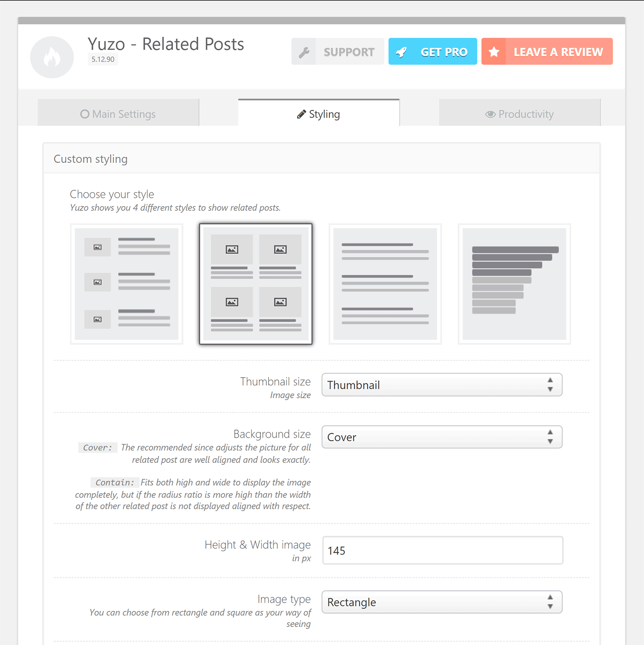Open the Image type Rectangle dropdown

click(x=442, y=602)
